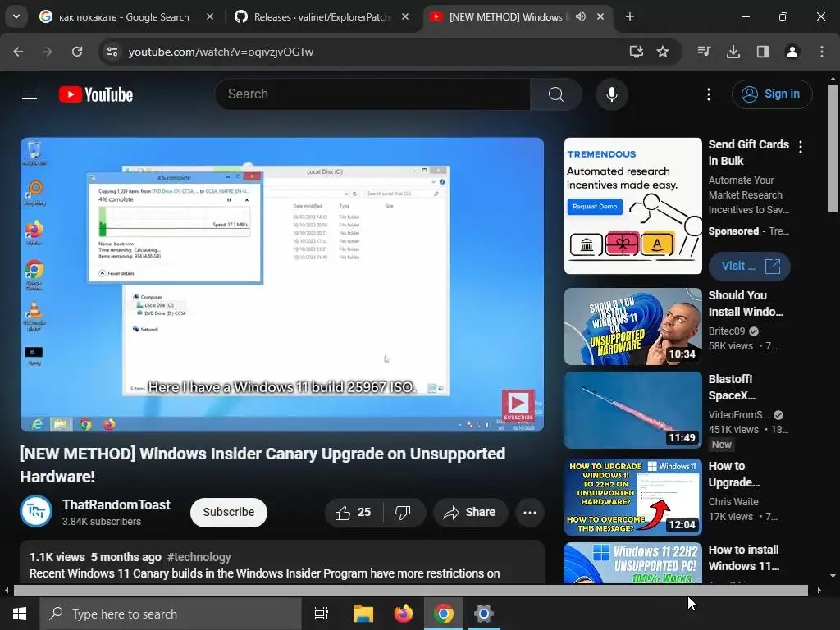Screen dimensions: 840x630
Task: Bookmark this page with star icon
Action: pos(663,52)
